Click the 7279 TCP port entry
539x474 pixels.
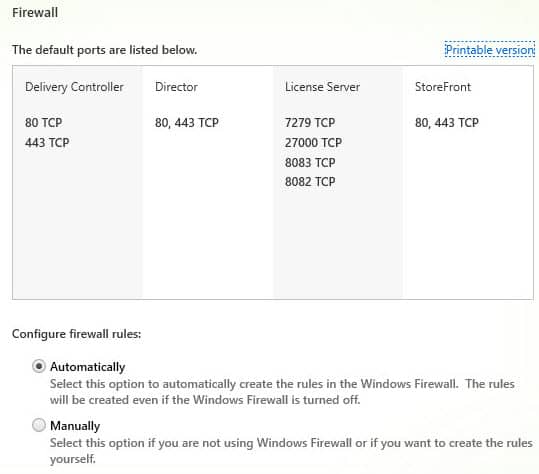(x=310, y=123)
